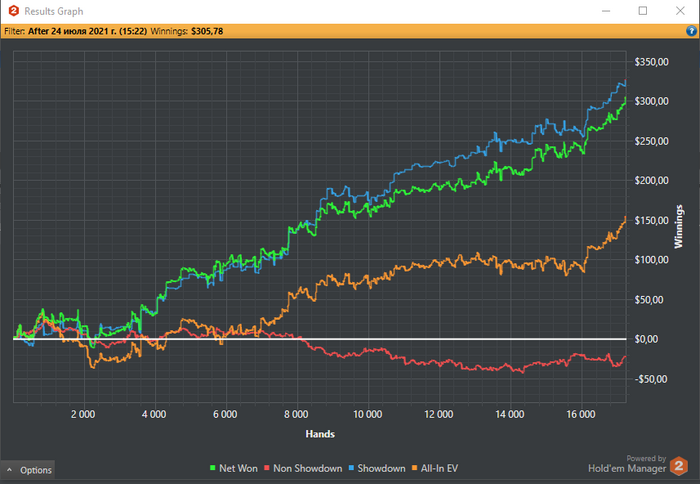Screen dimensions: 700x484
Task: Click the Hold'em Manager 2 title bar icon
Action: click(x=13, y=11)
